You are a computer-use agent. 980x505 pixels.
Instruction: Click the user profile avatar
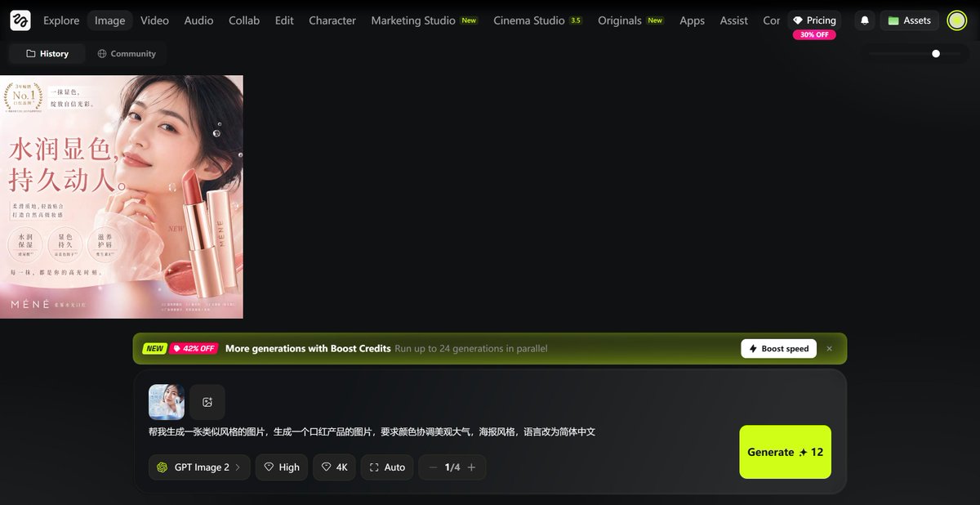tap(956, 20)
